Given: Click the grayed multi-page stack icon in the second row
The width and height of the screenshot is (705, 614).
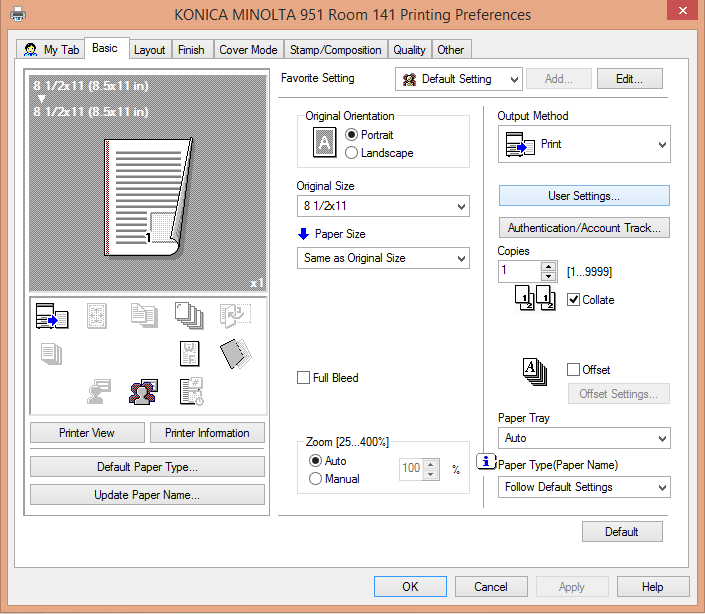Looking at the screenshot, I should tap(51, 354).
